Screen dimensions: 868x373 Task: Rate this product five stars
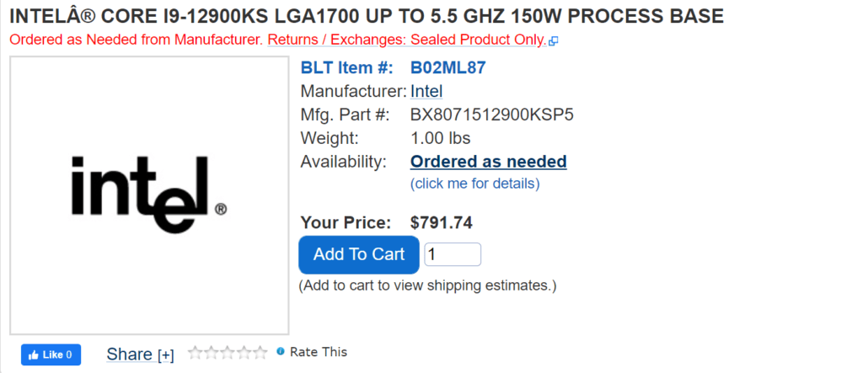259,353
